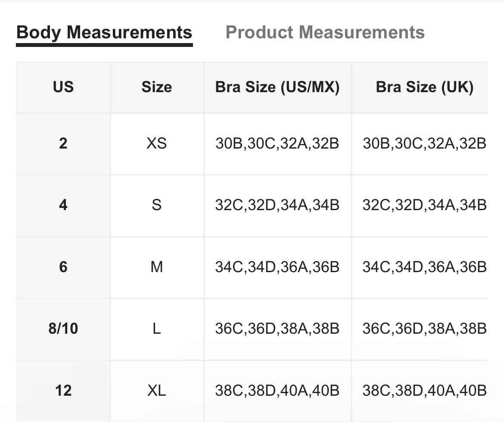Screen dimensions: 504x422
Task: Select the L size cell
Action: click(157, 329)
